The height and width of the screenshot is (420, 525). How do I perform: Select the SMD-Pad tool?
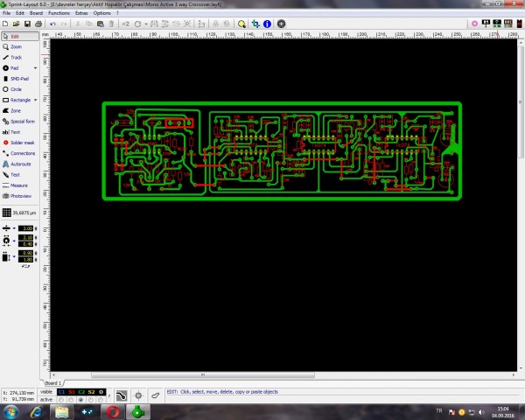click(x=17, y=79)
